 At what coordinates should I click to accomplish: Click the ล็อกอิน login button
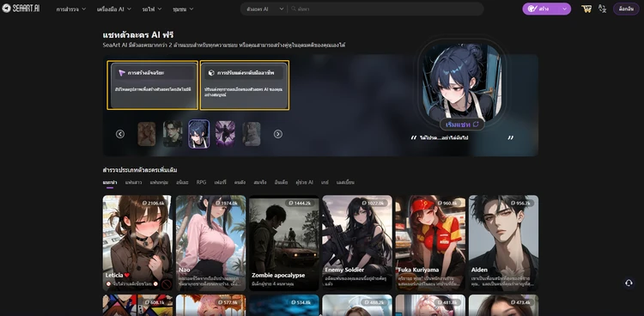pos(626,9)
